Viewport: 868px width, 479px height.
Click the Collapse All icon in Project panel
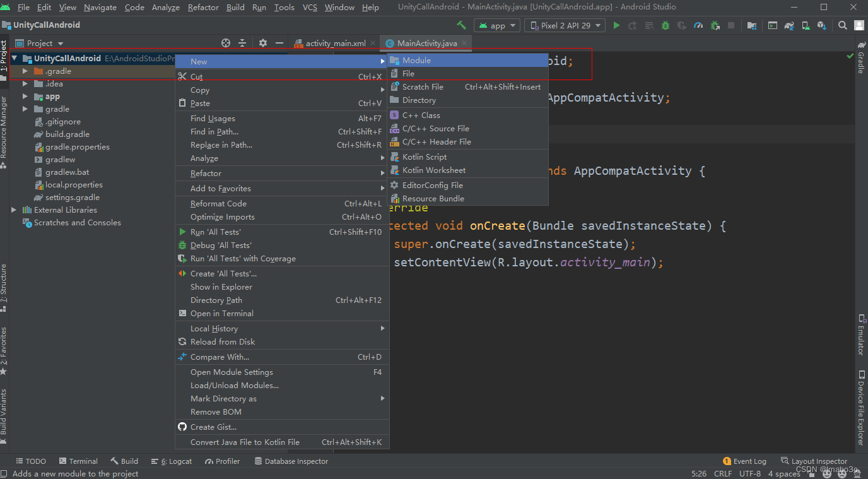point(242,43)
